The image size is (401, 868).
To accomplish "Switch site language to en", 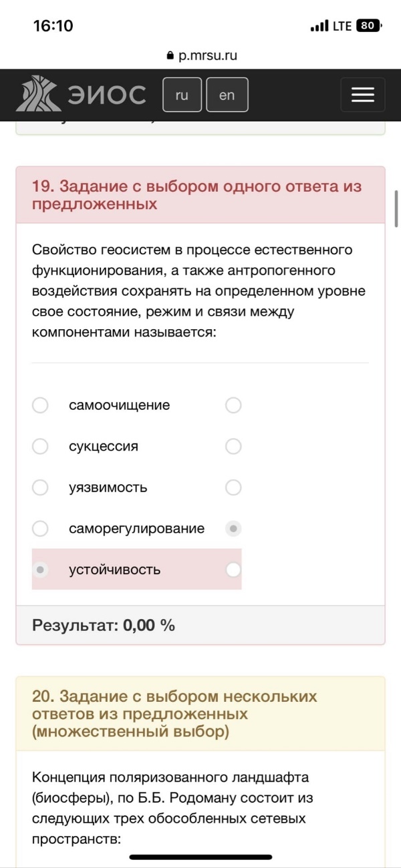I will coord(227,95).
